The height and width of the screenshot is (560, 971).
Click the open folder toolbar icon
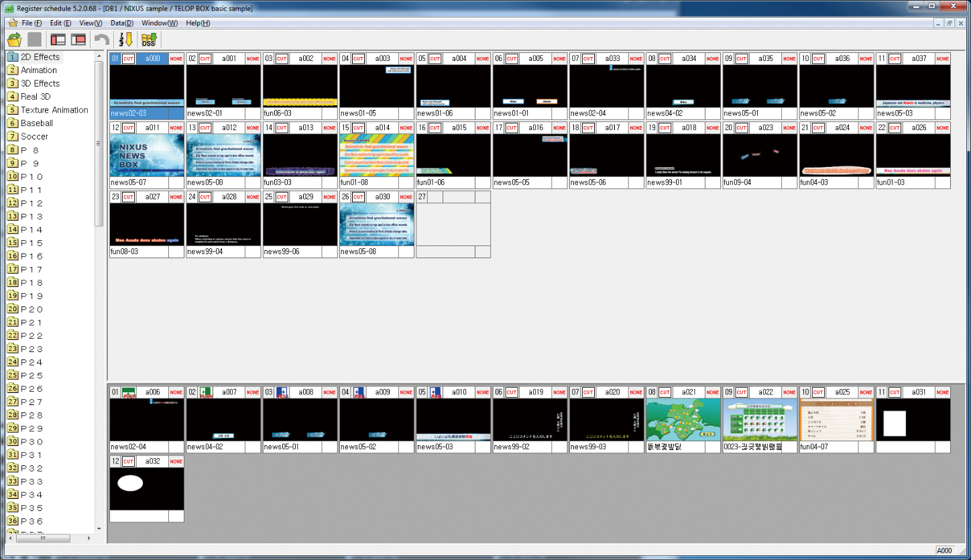(14, 40)
